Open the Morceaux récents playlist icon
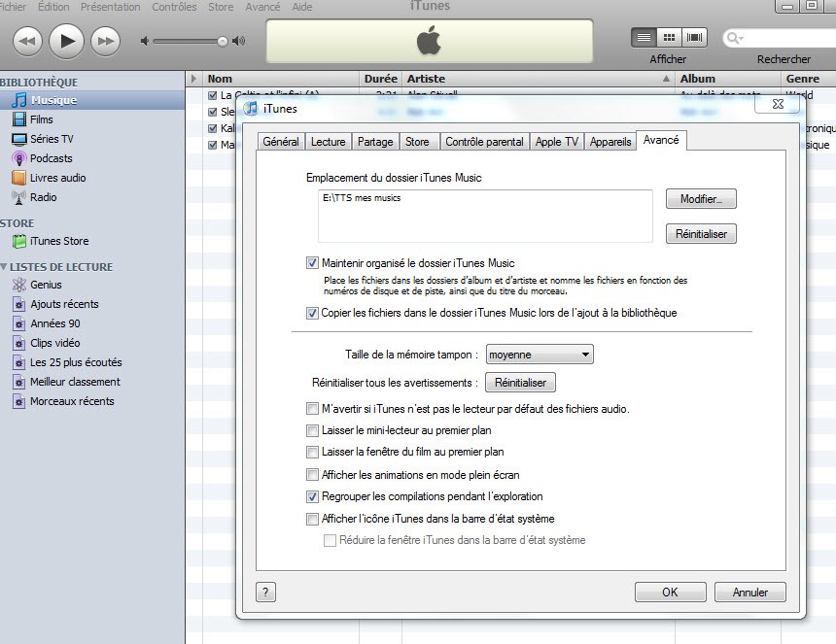This screenshot has width=836, height=644. tap(19, 401)
